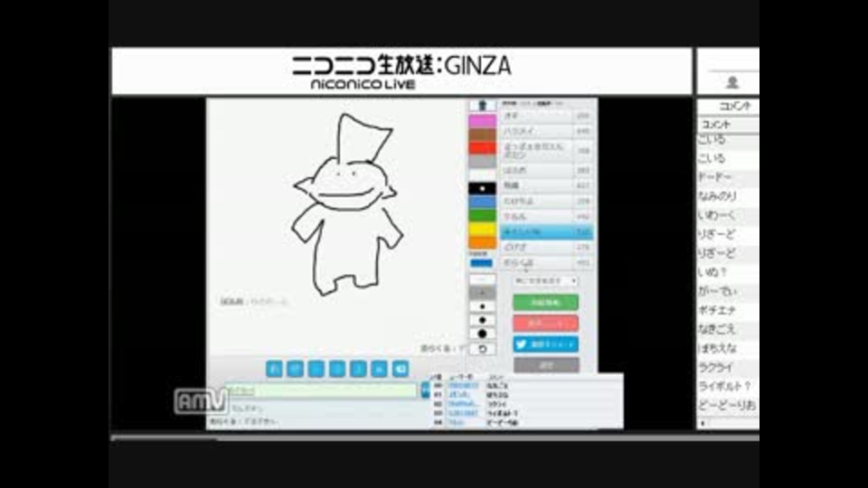Screen dimensions: 868x488
Task: Select the ハクスイ row in the player list
Action: pos(546,131)
